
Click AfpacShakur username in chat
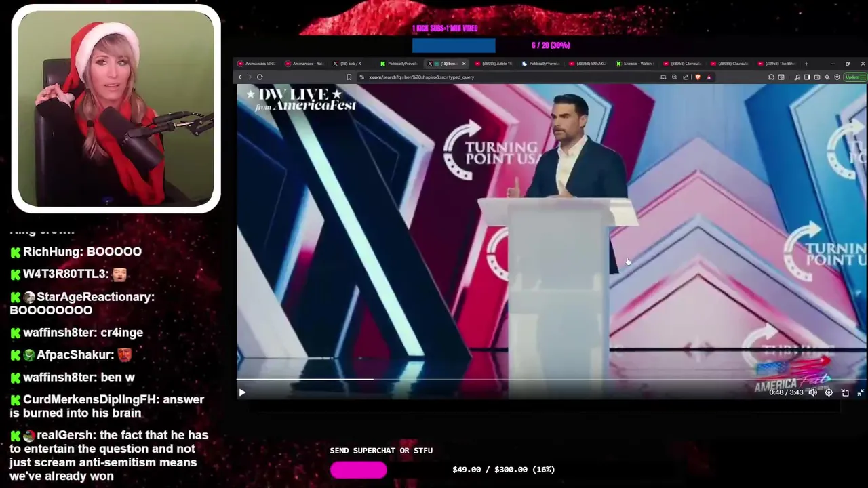(73, 355)
